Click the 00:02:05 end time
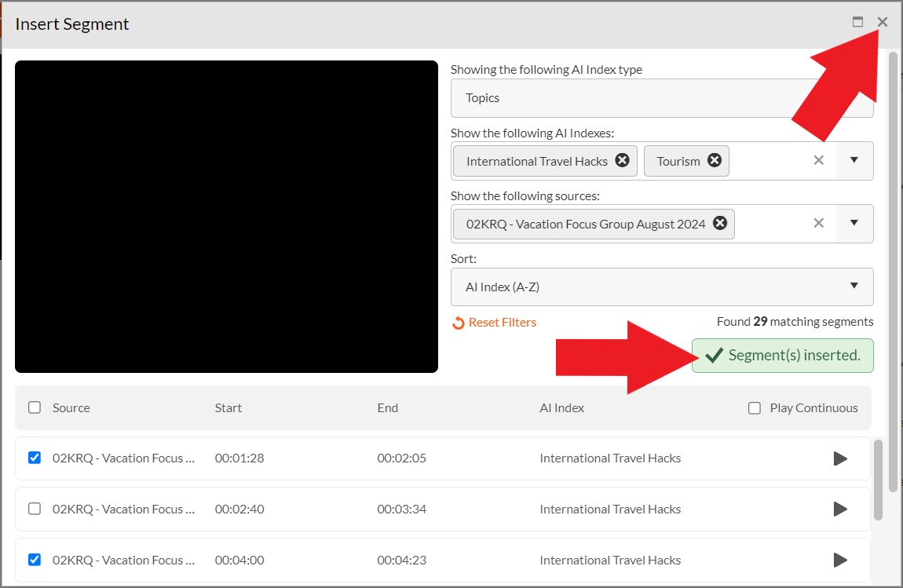Viewport: 903px width, 588px height. [401, 458]
